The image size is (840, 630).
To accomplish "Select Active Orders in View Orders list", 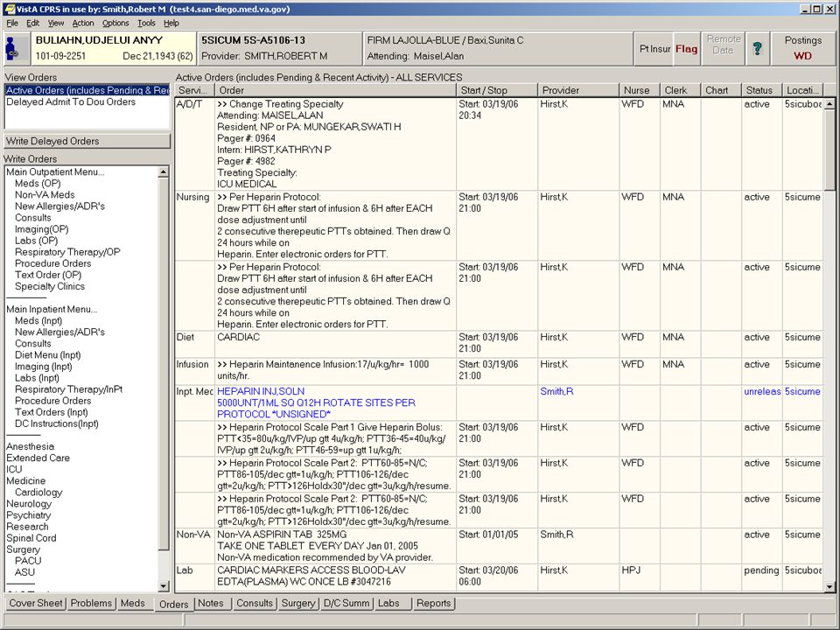I will coord(87,90).
